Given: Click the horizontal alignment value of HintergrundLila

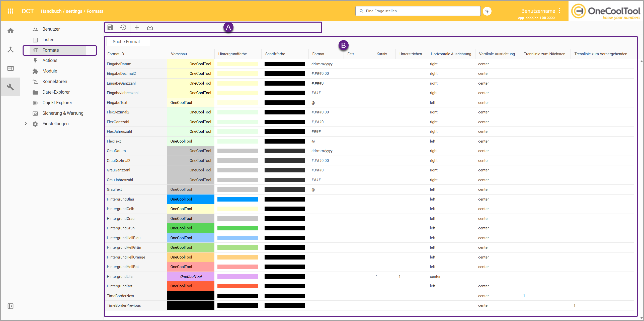Looking at the screenshot, I should pyautogui.click(x=435, y=277).
